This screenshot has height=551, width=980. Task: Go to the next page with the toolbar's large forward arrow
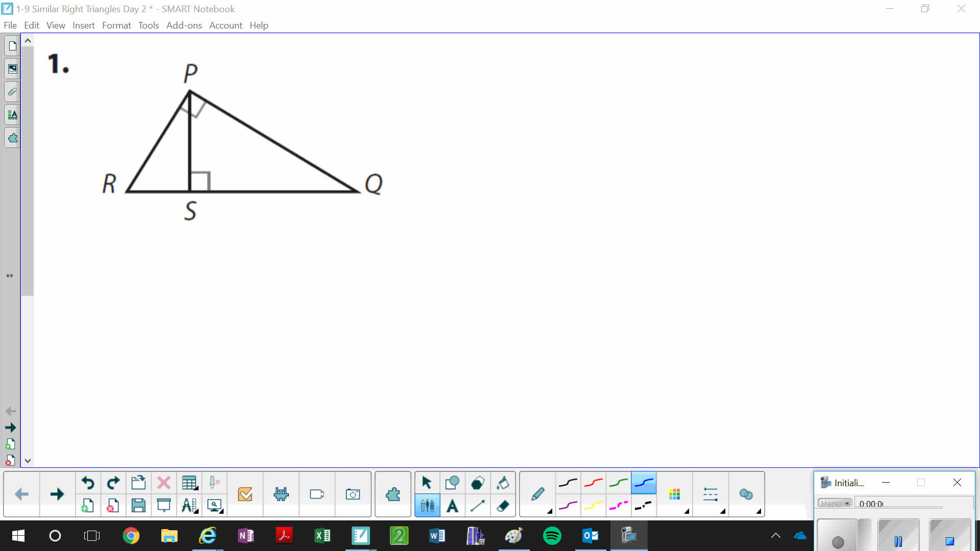tap(57, 494)
